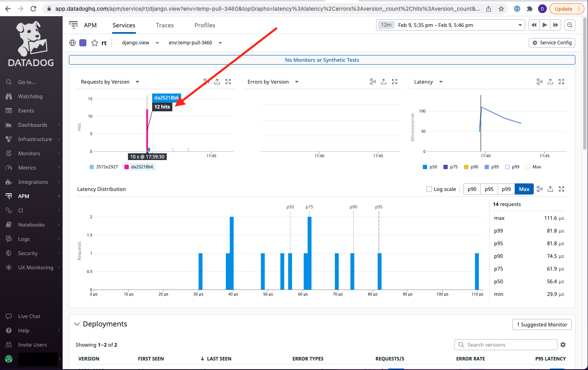The image size is (588, 370).
Task: Open Security from the sidebar
Action: coord(27,253)
